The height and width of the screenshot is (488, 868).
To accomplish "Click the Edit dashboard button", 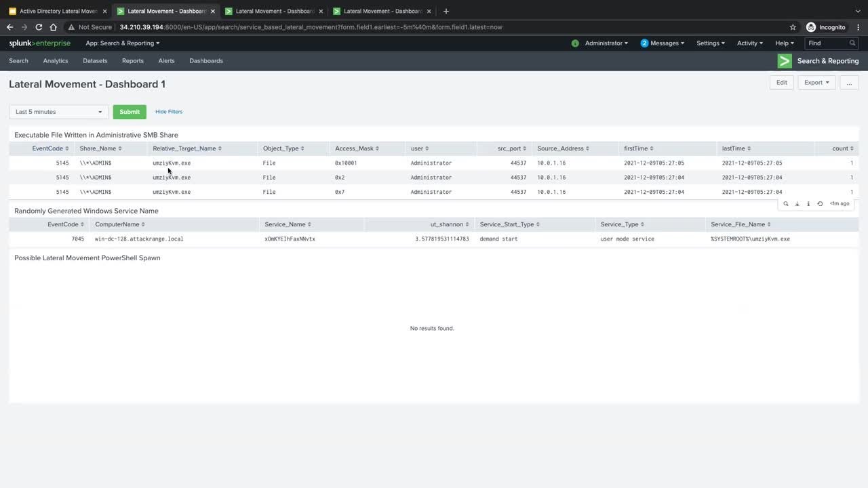I will pos(782,83).
